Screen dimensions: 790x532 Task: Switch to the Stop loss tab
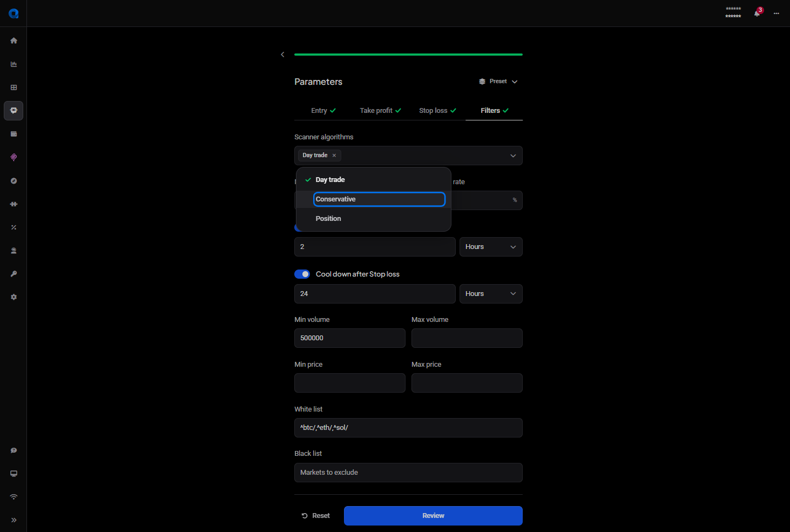click(x=437, y=111)
